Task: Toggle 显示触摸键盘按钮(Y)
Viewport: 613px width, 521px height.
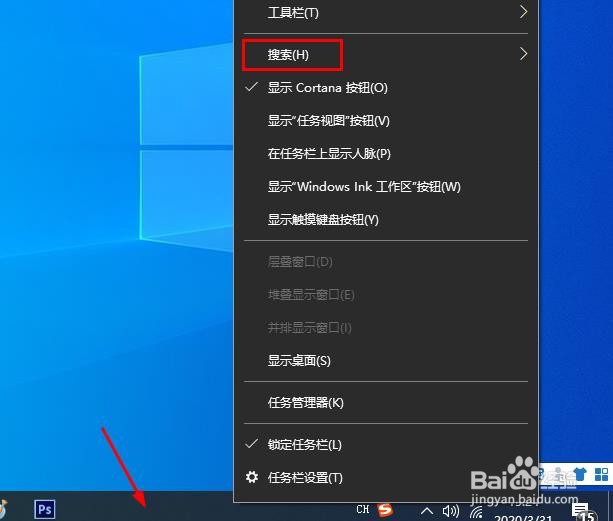Action: click(x=385, y=219)
